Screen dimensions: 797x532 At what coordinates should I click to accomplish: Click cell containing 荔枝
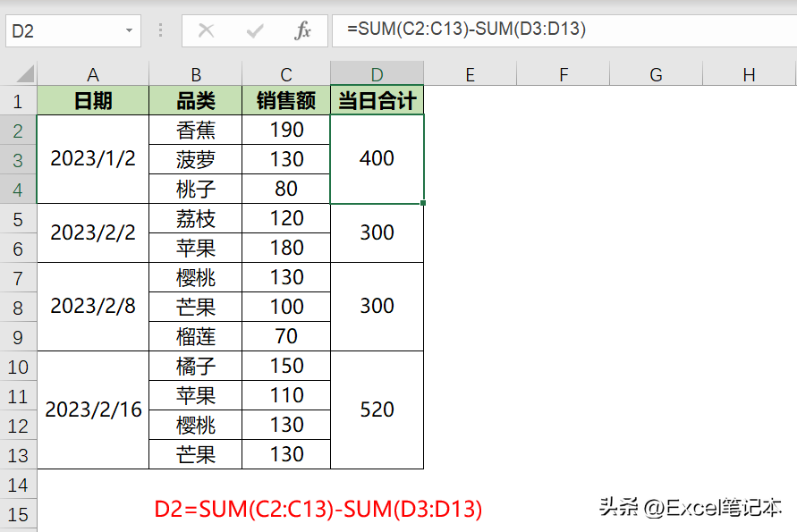point(196,218)
